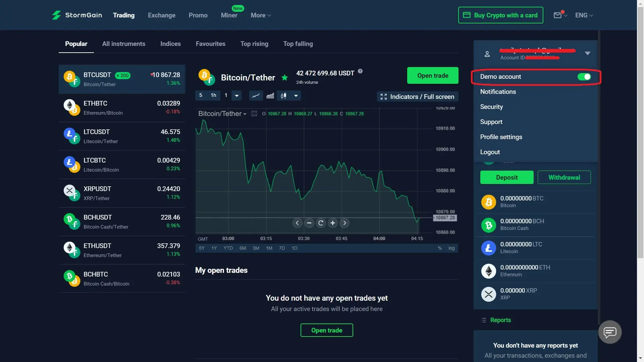This screenshot has width=644, height=362.
Task: Open the live chat bubble
Action: [x=610, y=332]
